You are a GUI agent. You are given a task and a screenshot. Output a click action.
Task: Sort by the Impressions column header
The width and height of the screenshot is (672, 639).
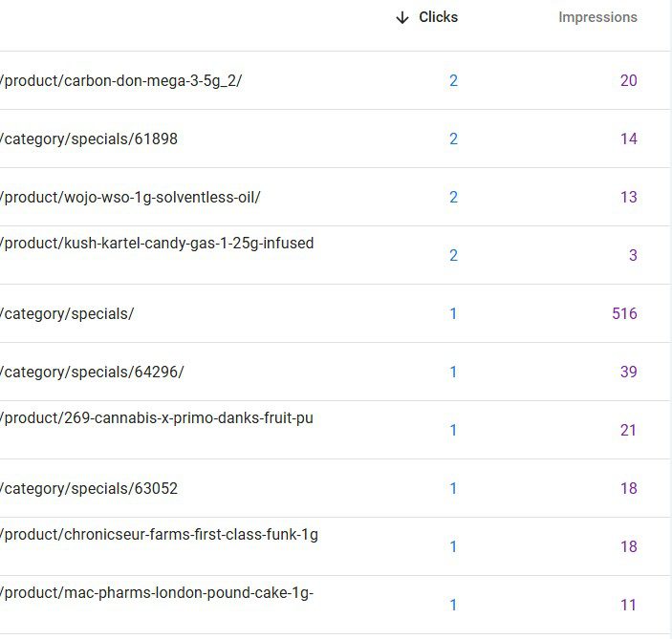[597, 17]
